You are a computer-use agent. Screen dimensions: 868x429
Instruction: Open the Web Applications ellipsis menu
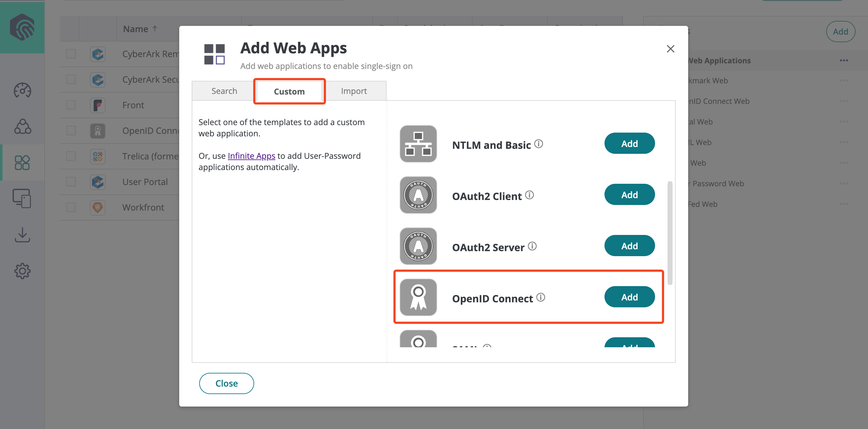pos(843,61)
